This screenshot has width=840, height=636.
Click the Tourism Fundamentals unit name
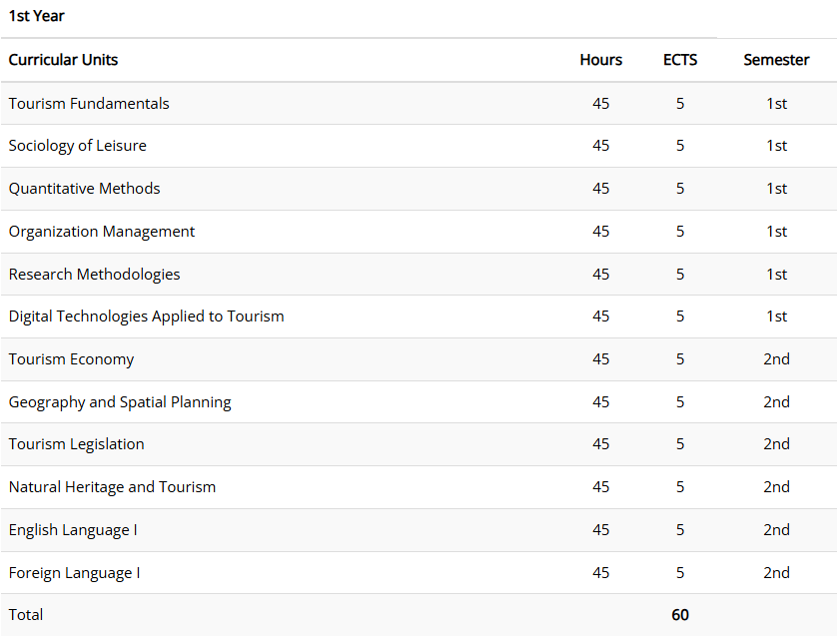[89, 104]
